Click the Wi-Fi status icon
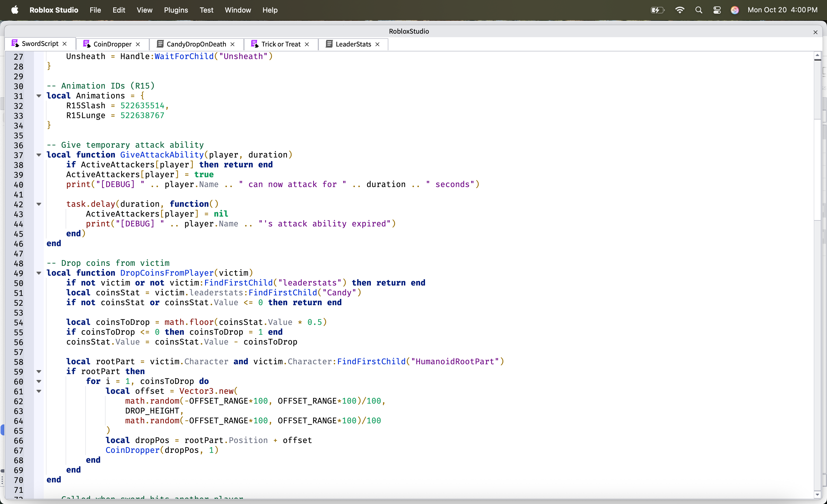This screenshot has height=504, width=827. pyautogui.click(x=679, y=10)
